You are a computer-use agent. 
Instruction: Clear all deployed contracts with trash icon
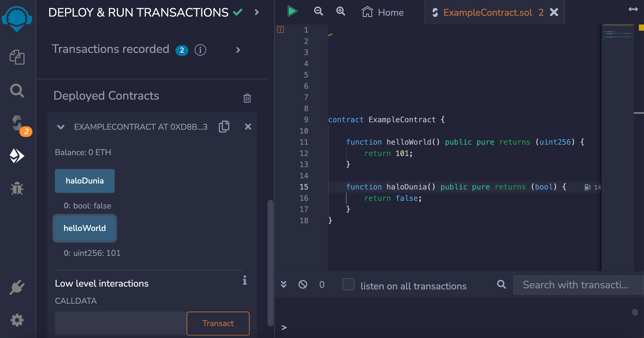(x=247, y=98)
